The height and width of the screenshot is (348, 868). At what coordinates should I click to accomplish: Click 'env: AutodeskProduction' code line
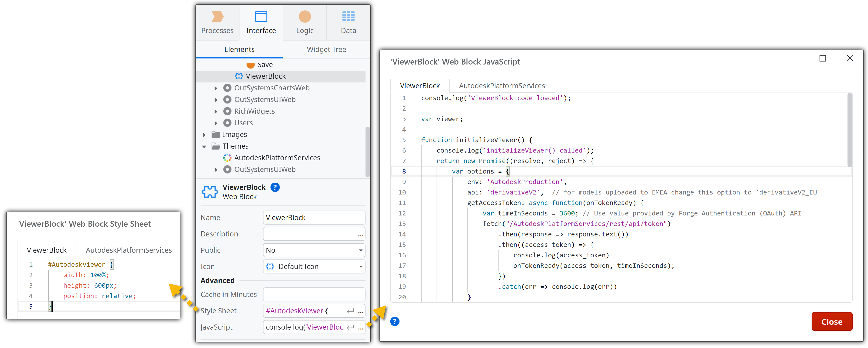(x=516, y=182)
